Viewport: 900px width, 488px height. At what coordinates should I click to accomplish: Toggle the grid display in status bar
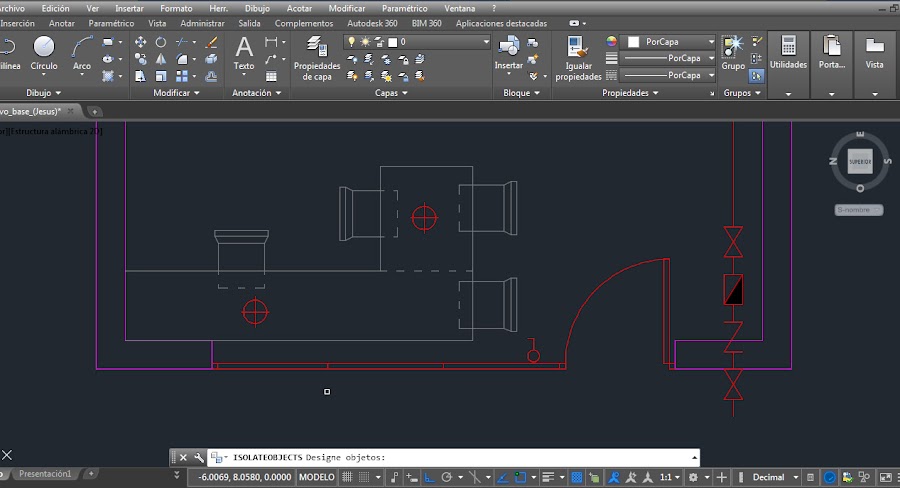click(x=349, y=477)
